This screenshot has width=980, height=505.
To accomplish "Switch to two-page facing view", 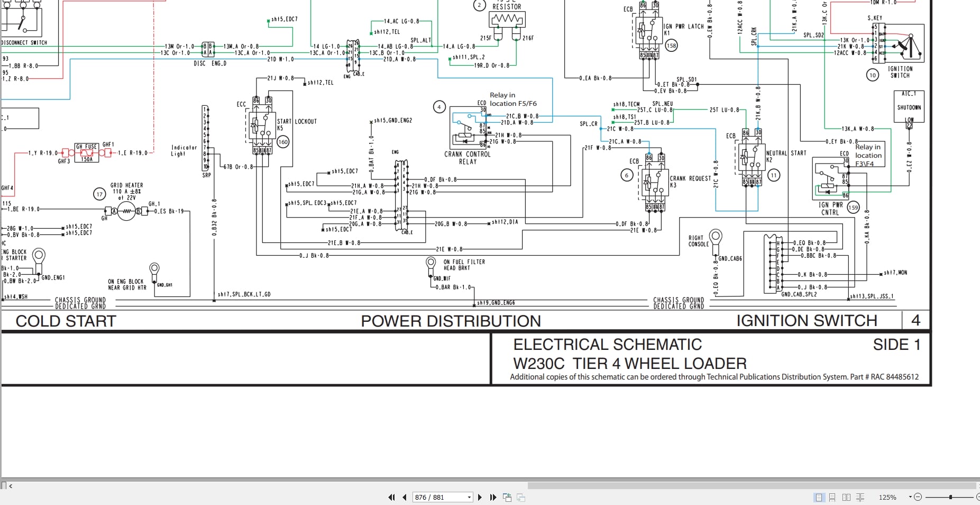I will 846,497.
